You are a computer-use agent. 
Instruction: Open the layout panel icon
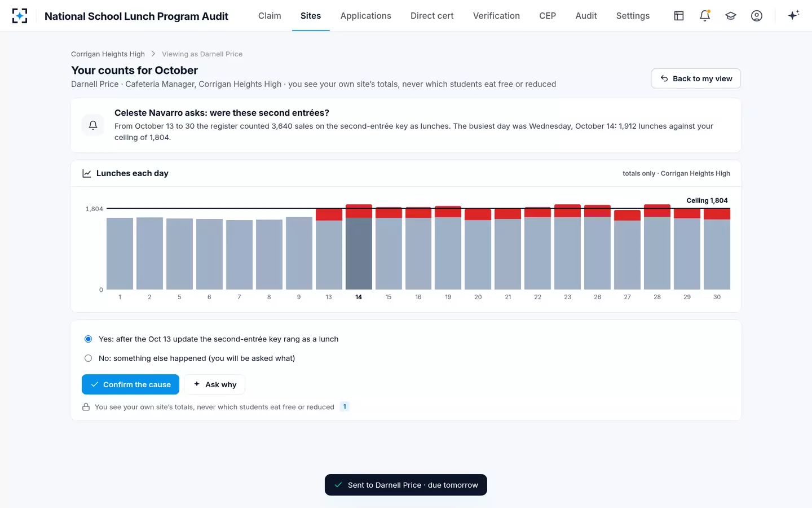point(679,16)
